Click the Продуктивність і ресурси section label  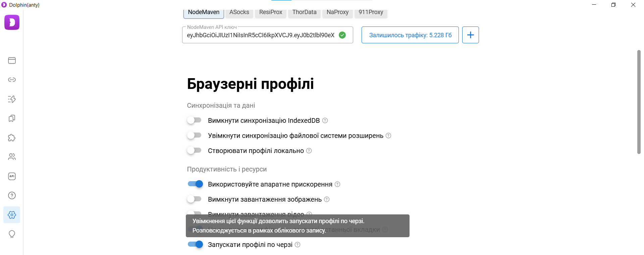227,169
